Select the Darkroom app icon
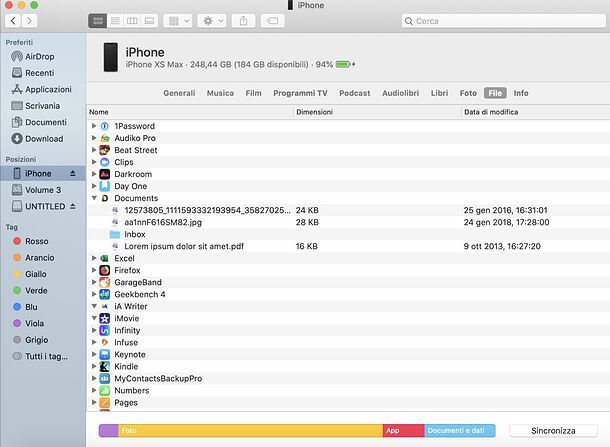The width and height of the screenshot is (610, 447). click(105, 174)
